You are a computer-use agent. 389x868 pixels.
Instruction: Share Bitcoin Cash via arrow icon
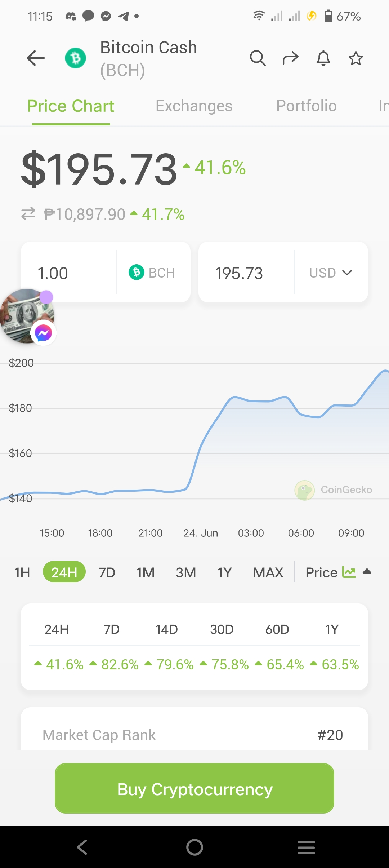click(x=291, y=58)
